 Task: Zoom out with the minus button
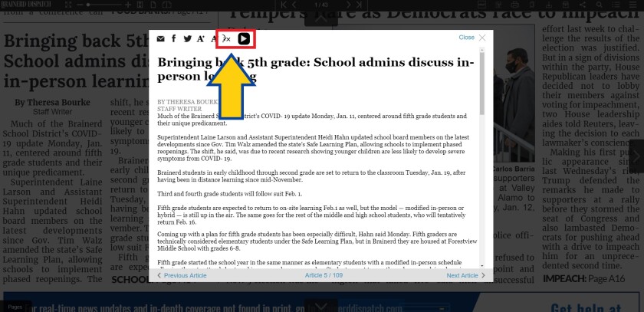coord(80,5)
